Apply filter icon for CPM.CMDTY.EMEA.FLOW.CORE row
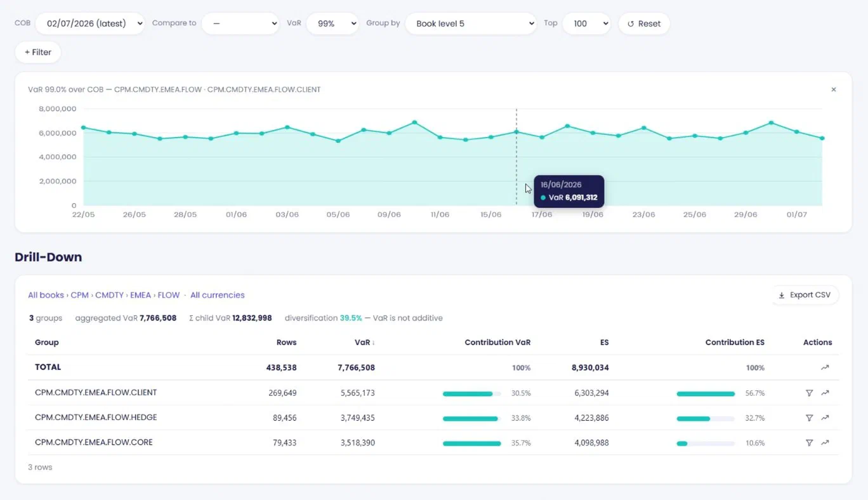Screen dimensions: 868x500 pos(809,443)
